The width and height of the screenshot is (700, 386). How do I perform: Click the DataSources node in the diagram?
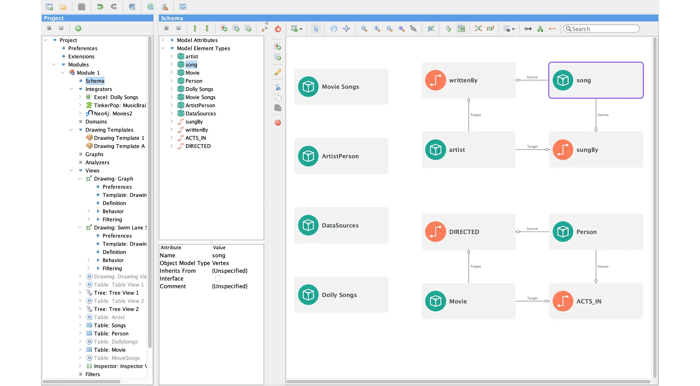click(x=341, y=225)
